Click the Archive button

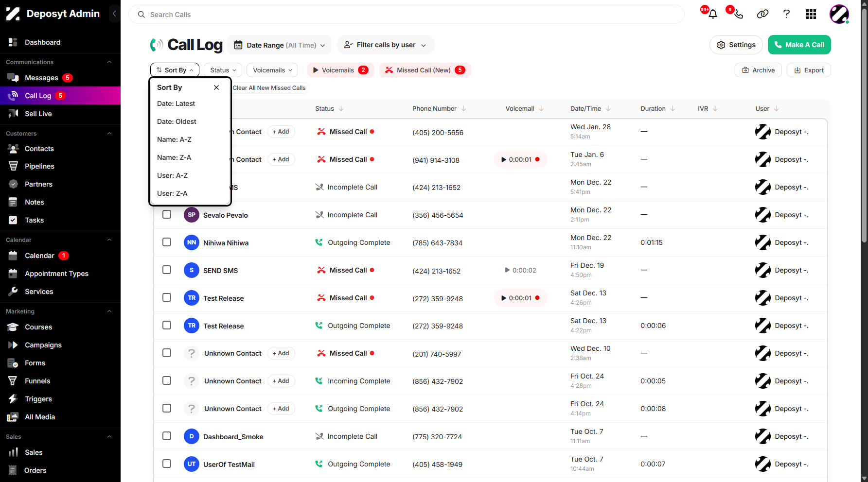tap(758, 70)
